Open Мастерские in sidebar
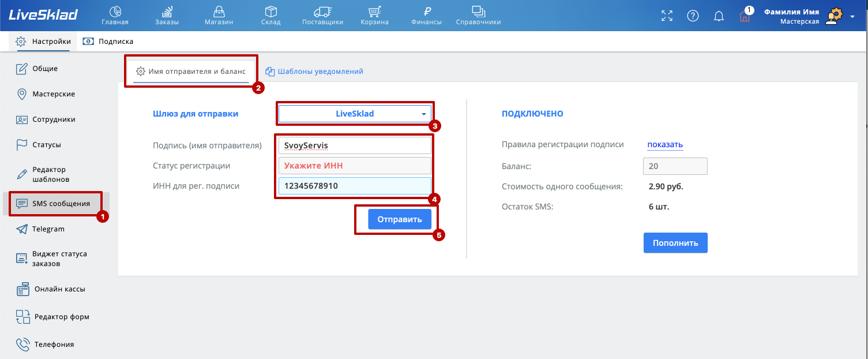This screenshot has width=868, height=359. click(x=46, y=94)
